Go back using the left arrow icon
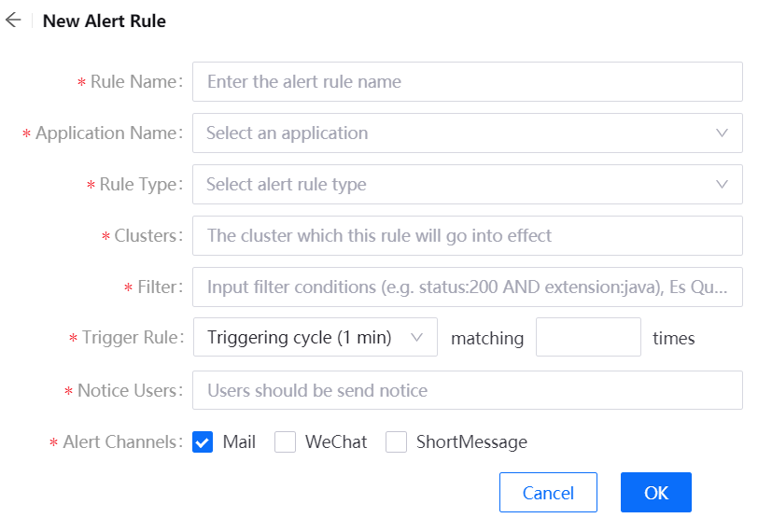 (13, 21)
